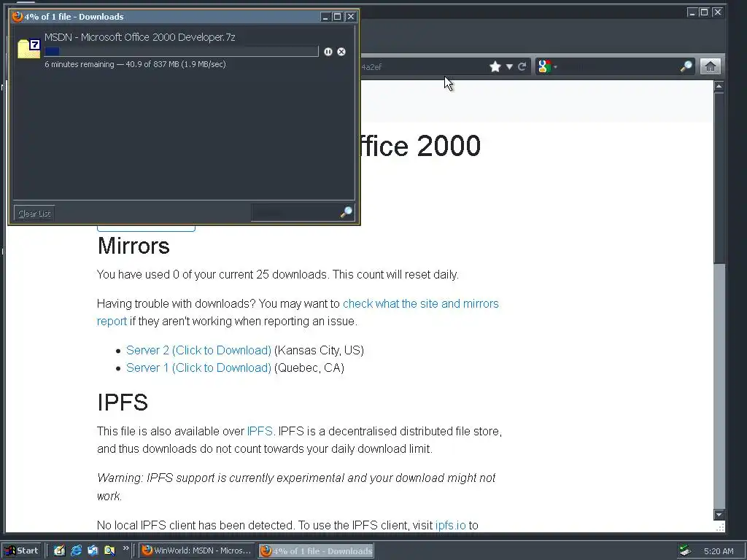Click the vertical scrollbar thumb
This screenshot has width=747, height=560.
(719, 177)
